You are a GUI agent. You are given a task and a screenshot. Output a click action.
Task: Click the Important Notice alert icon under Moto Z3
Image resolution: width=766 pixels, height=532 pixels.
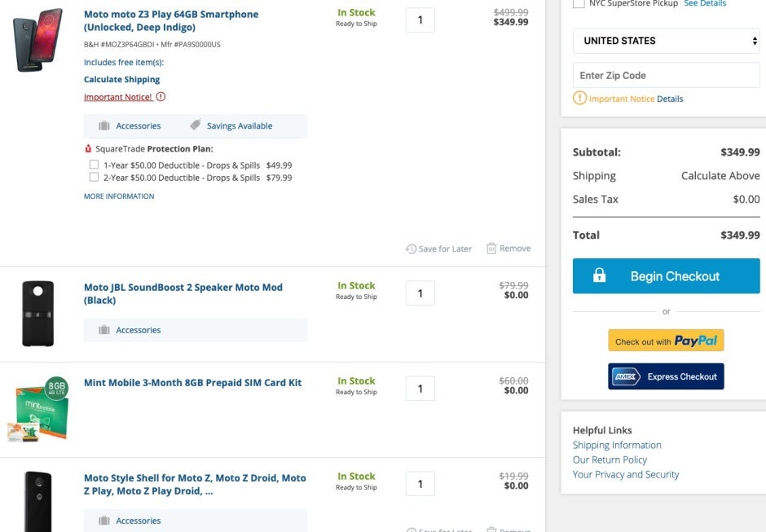coord(161,97)
